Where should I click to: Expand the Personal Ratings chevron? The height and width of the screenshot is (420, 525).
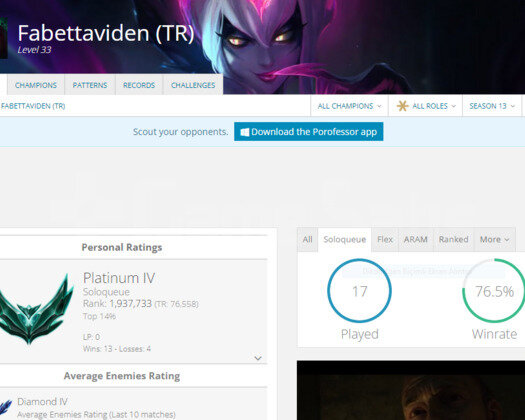(x=258, y=358)
